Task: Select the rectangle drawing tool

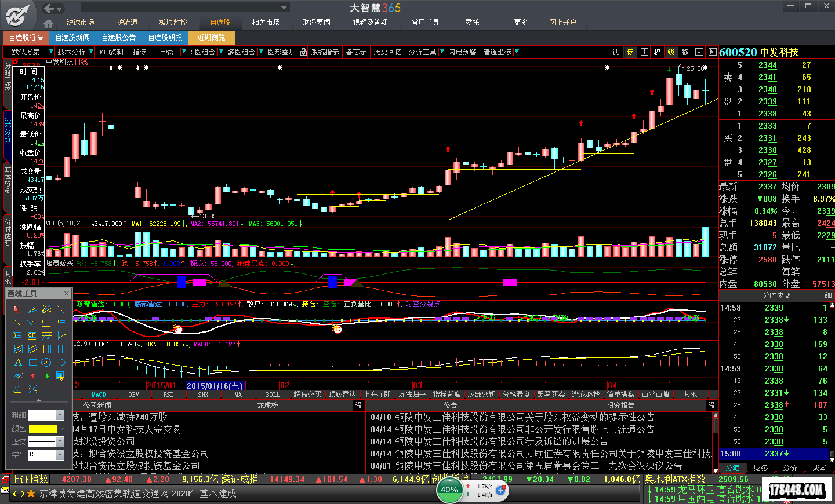Action: click(32, 362)
